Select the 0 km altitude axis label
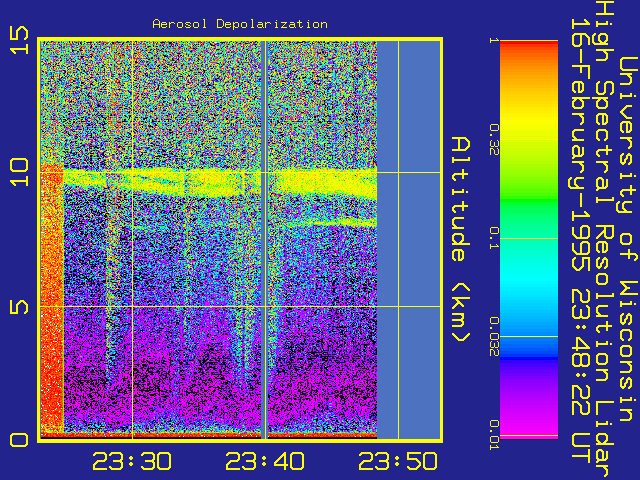 [19, 440]
